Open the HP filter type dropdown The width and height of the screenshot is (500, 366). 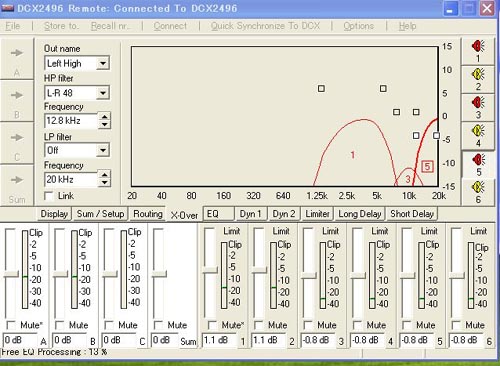(x=103, y=93)
